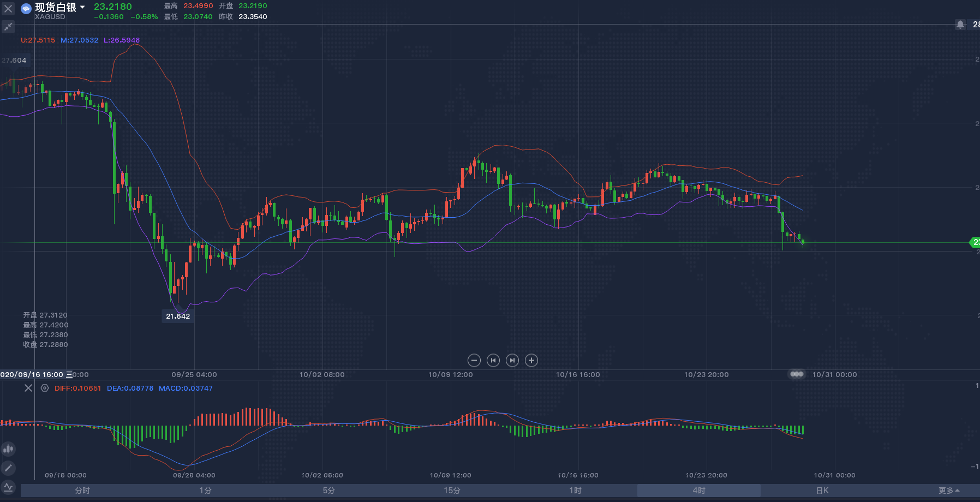Click the 昨收 value 23.3540
The image size is (980, 502).
click(x=253, y=17)
